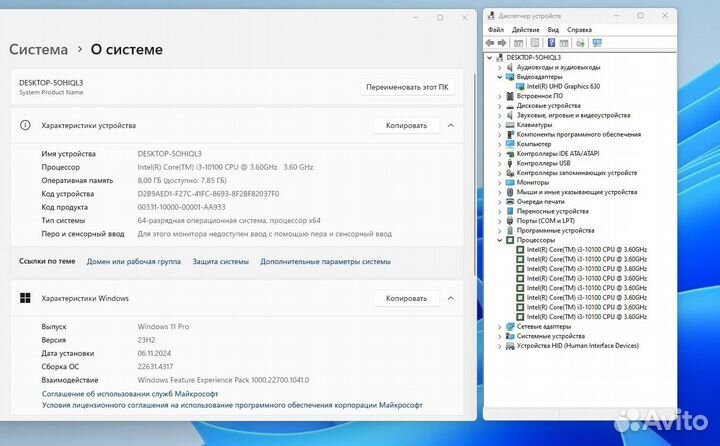The height and width of the screenshot is (446, 720).
Task: Expand Аудиовходы и аудиовыходы node
Action: point(500,68)
